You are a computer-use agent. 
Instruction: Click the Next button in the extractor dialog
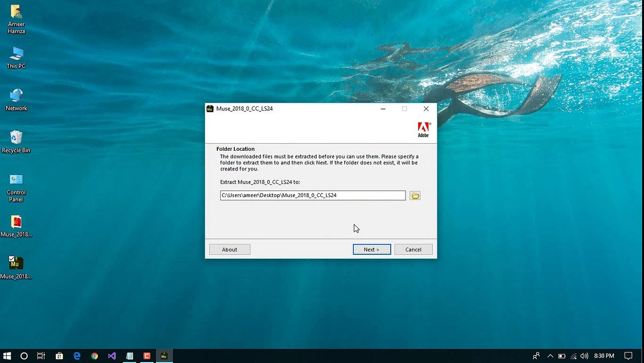pos(371,250)
